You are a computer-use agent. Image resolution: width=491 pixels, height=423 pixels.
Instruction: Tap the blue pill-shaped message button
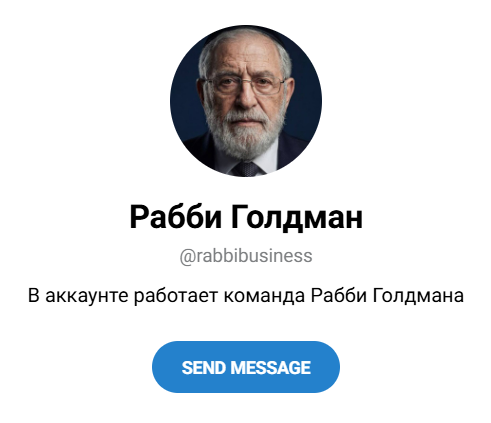click(x=246, y=367)
